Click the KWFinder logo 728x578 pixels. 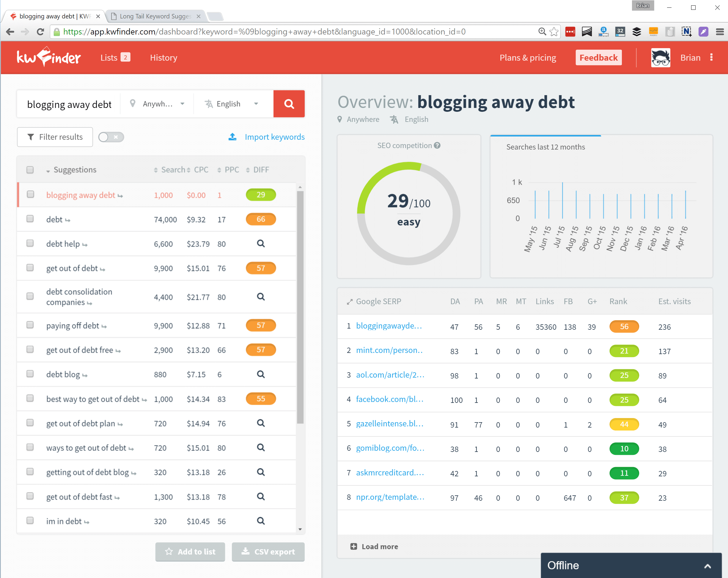pyautogui.click(x=49, y=57)
